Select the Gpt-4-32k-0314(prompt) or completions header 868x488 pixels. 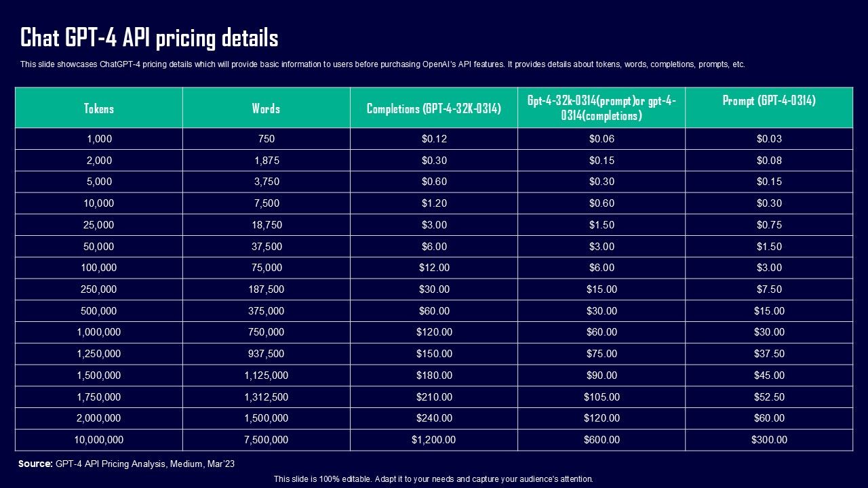pos(601,108)
